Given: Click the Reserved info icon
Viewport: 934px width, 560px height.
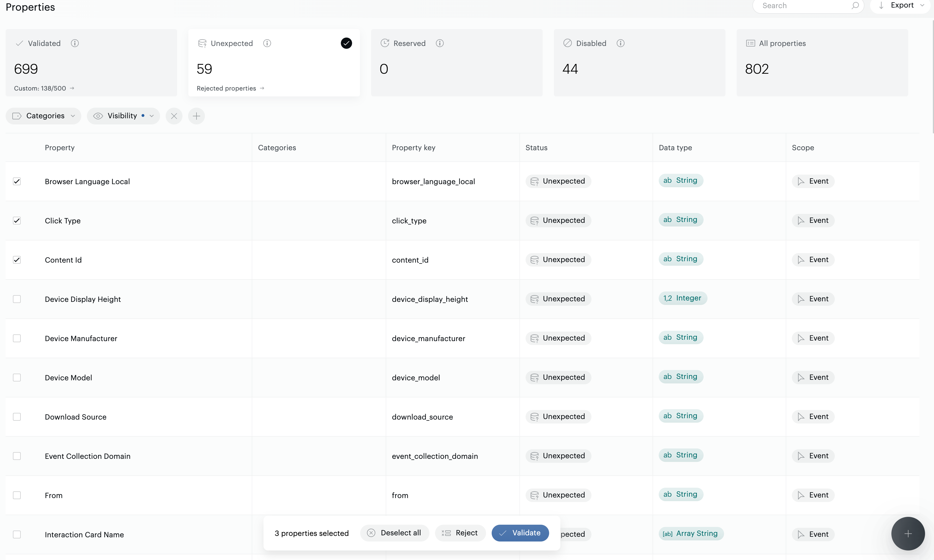Looking at the screenshot, I should tap(440, 43).
